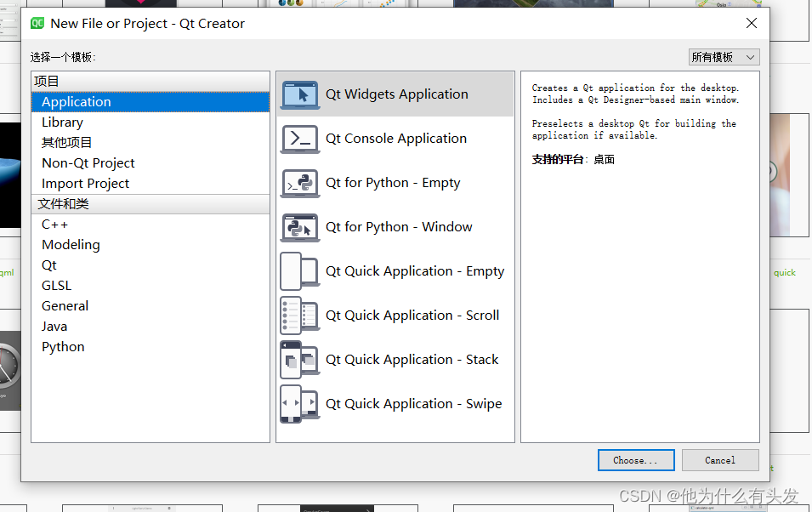
Task: Click the Qt for Python - Empty label
Action: [x=393, y=183]
